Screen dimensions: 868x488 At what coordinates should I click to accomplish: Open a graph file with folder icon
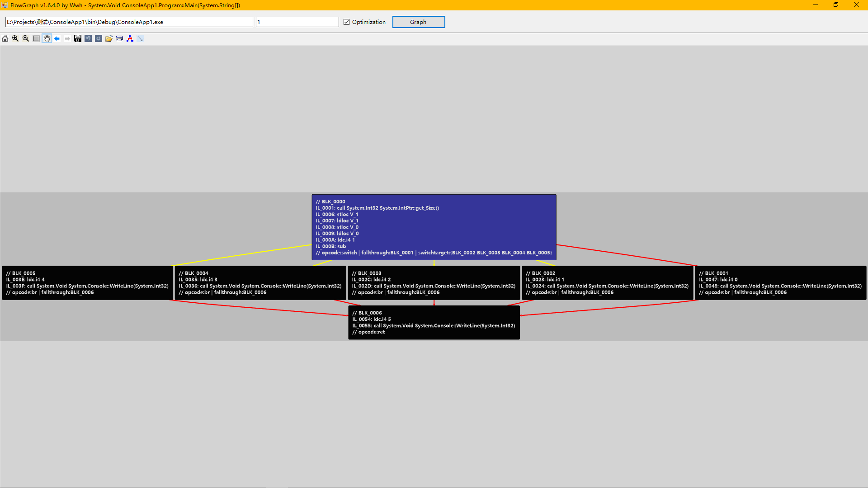109,39
